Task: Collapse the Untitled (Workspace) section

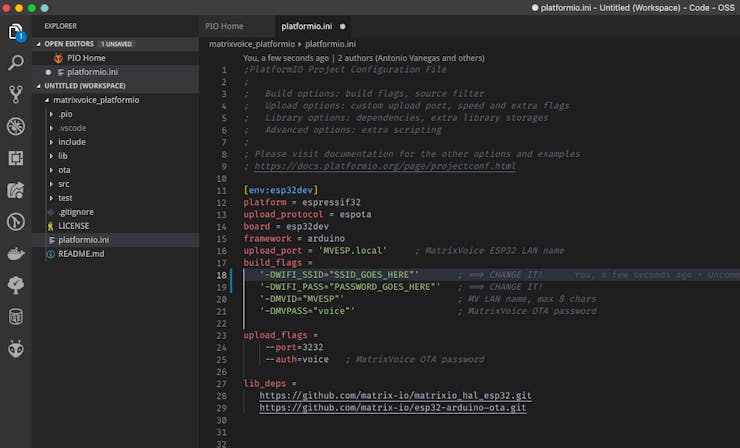Action: tap(39, 86)
